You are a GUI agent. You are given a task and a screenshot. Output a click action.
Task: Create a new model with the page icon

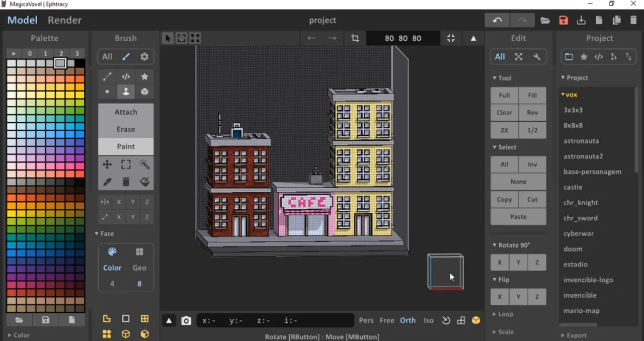coord(599,20)
